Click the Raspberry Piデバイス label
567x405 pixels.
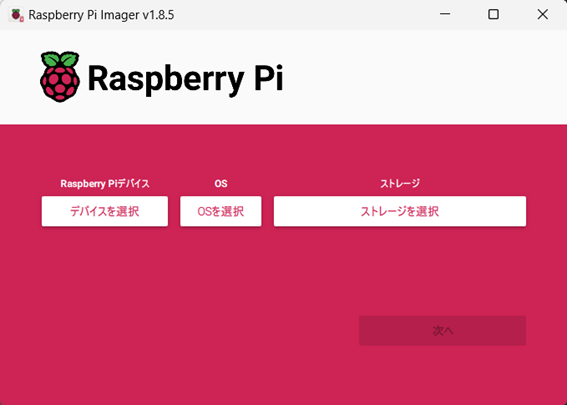coord(105,184)
